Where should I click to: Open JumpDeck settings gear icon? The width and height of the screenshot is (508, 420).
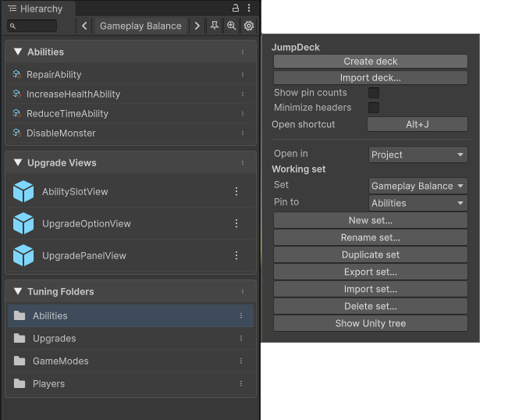coord(249,26)
